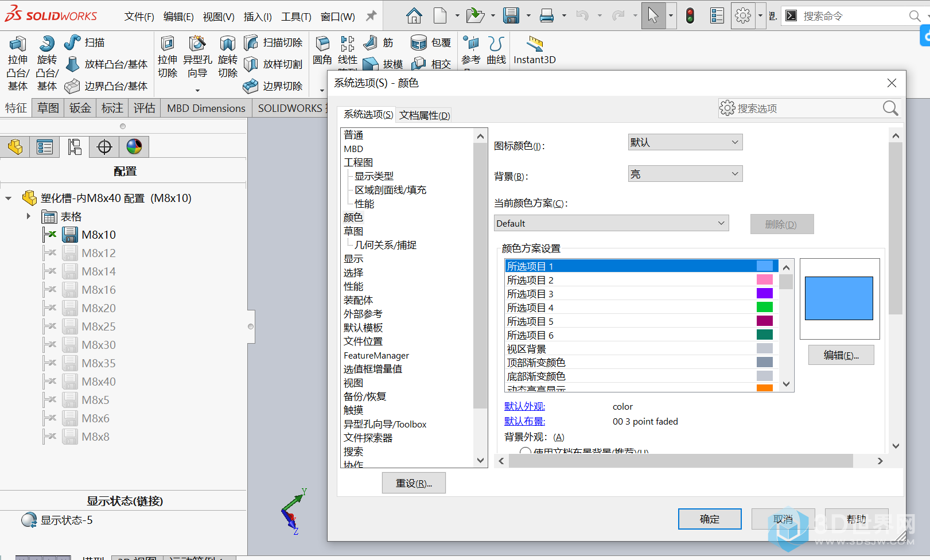The image size is (930, 560).
Task: Click the Undo arrow icon
Action: pyautogui.click(x=582, y=15)
